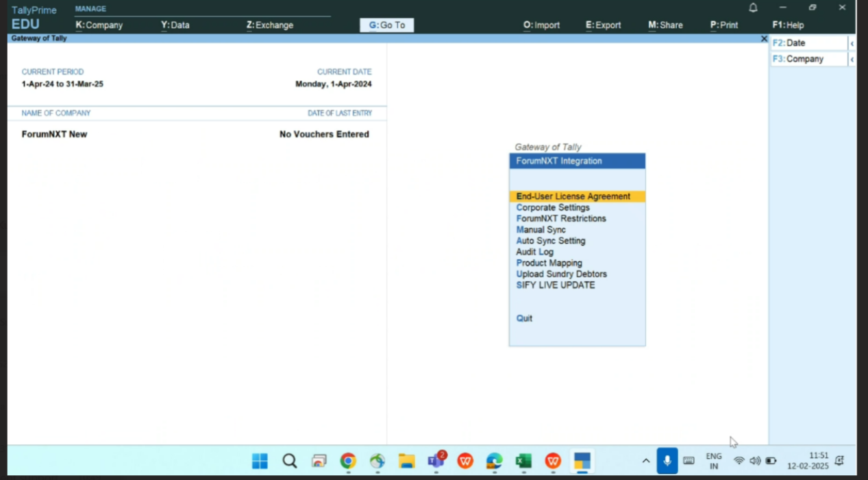This screenshot has height=480, width=868.
Task: Click the current date Monday, 1-Apr-2024
Action: [334, 84]
